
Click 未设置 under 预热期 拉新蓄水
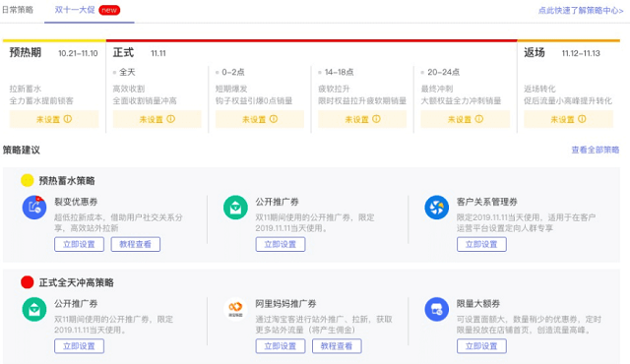coord(54,119)
